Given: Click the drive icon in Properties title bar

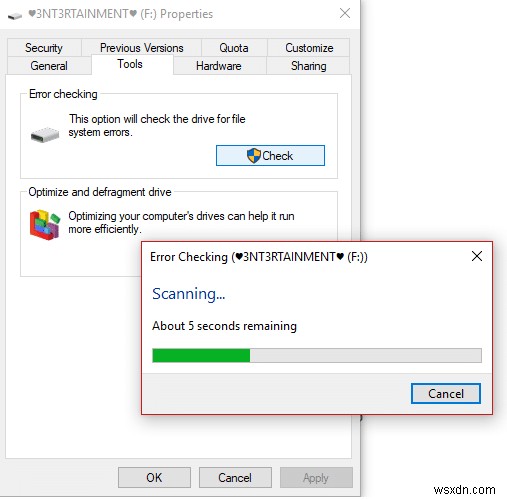Looking at the screenshot, I should [x=15, y=16].
